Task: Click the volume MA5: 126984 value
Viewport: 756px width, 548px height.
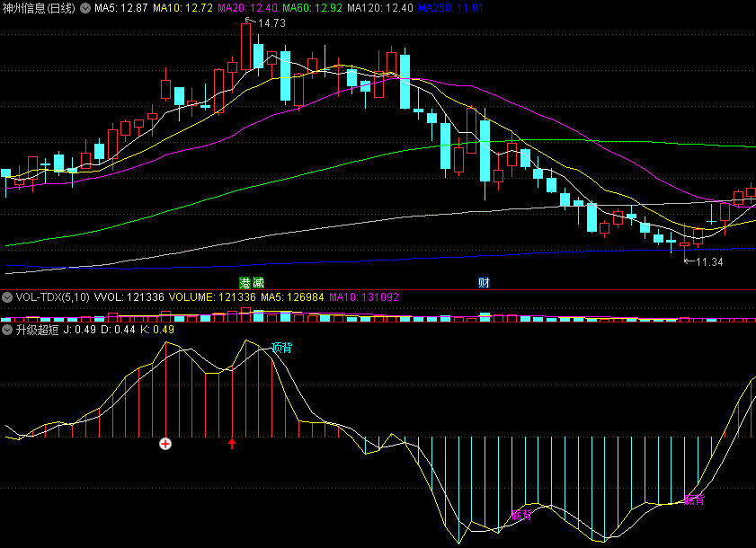Action: 292,297
